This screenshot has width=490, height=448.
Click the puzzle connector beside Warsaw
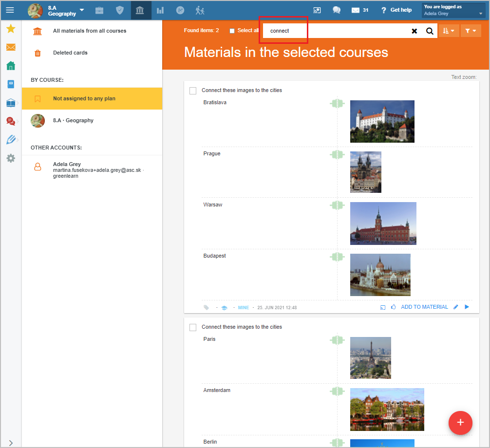[x=337, y=205]
